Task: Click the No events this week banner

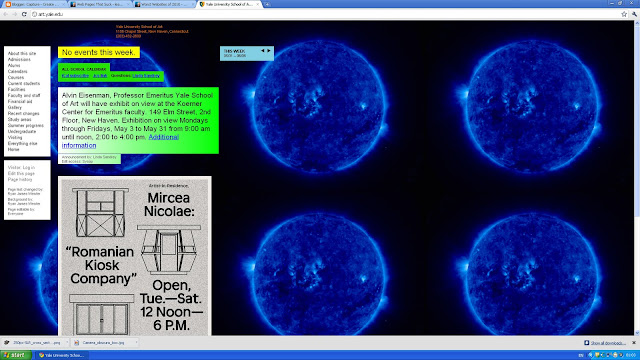Action: [x=99, y=52]
